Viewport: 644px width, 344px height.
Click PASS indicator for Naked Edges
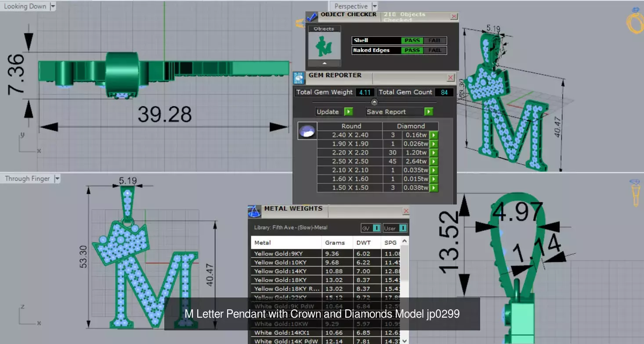click(412, 50)
